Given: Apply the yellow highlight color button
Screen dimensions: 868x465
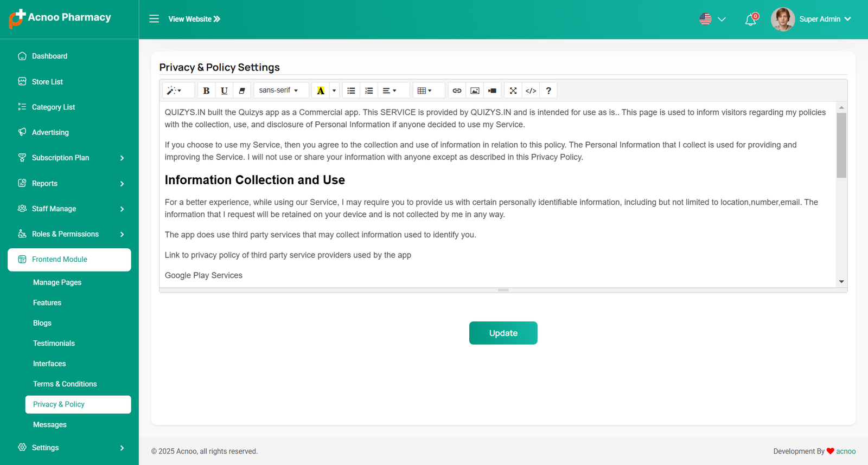Looking at the screenshot, I should point(321,91).
